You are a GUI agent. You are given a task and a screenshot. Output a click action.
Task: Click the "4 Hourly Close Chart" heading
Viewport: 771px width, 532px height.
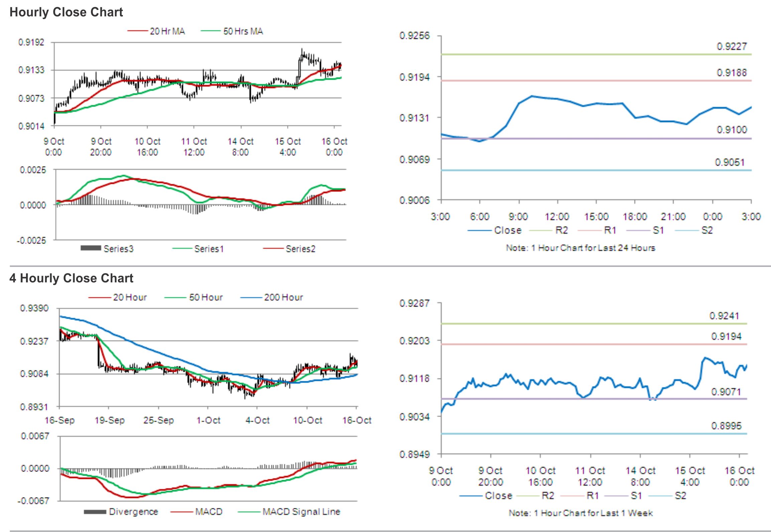coord(71,278)
